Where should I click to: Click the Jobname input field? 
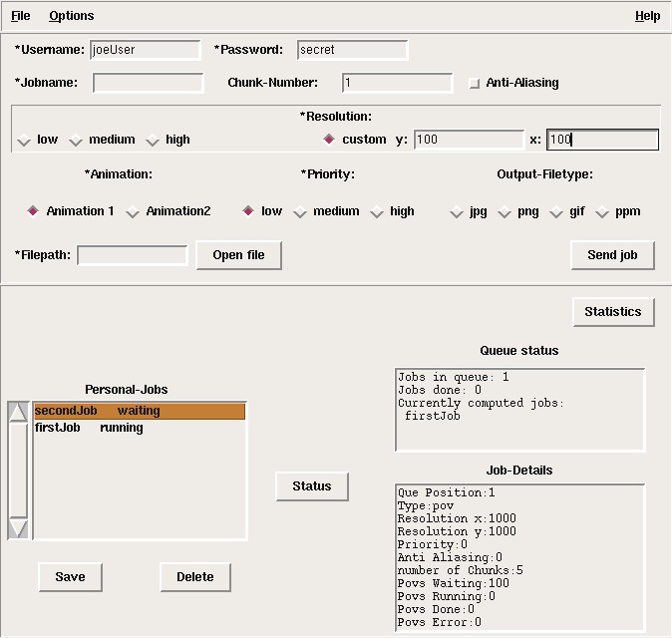point(148,84)
